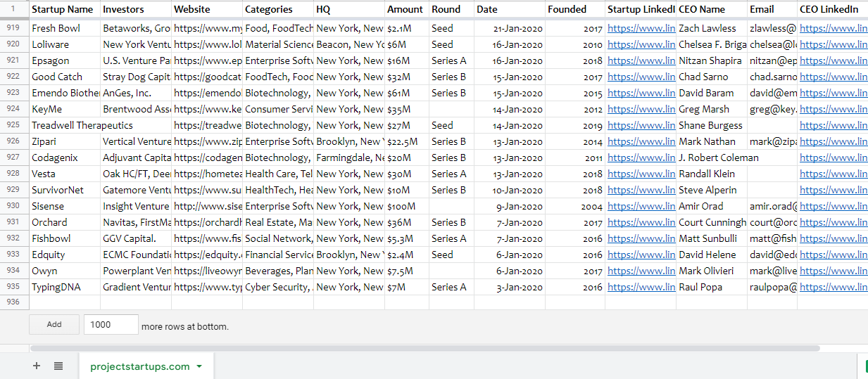
Task: Select the Investors header cell
Action: tap(136, 9)
